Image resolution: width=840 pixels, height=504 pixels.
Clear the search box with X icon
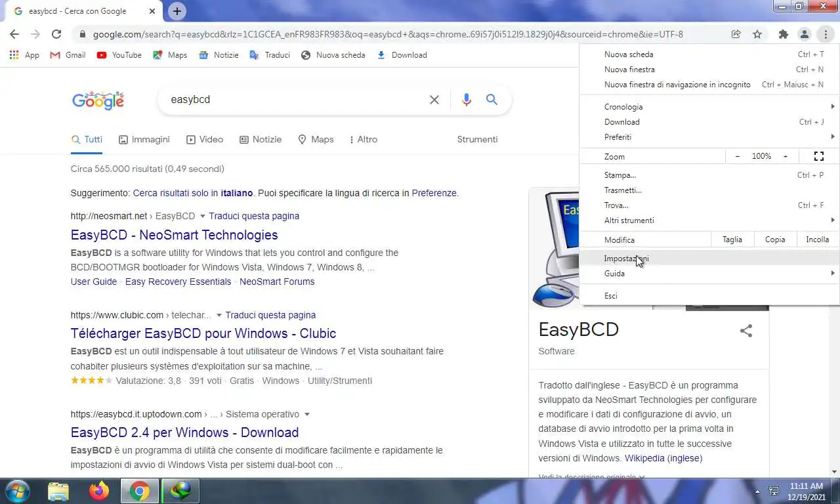tap(434, 100)
